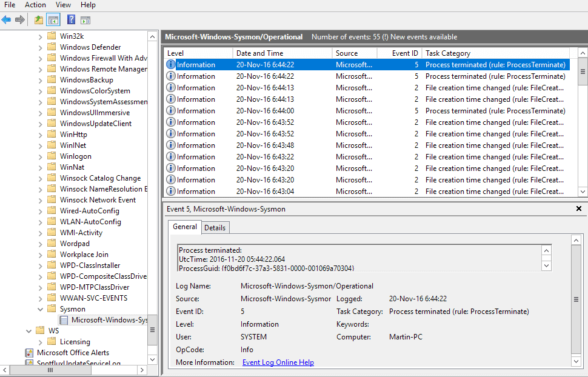The height and width of the screenshot is (377, 588).
Task: Click the info icon of the 6:44:00 event
Action: [171, 111]
